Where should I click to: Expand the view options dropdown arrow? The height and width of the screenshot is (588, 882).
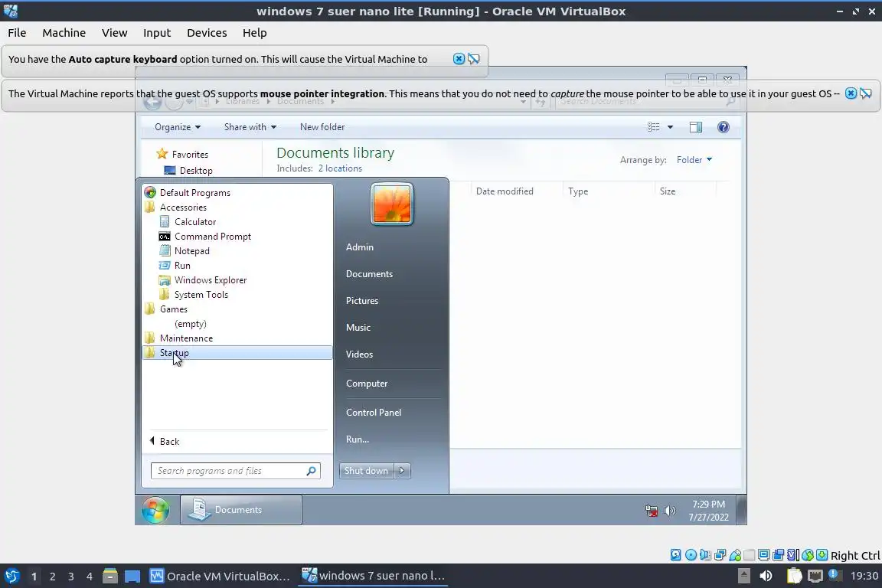670,127
